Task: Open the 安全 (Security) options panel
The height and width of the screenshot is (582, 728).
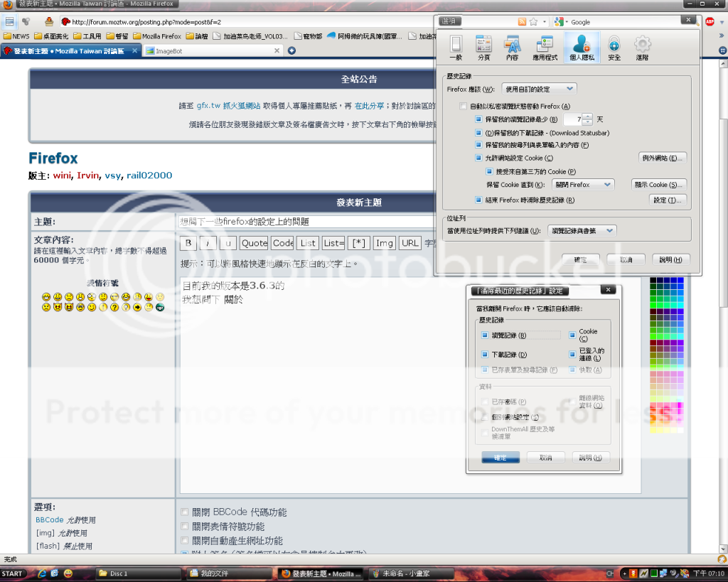Action: (614, 48)
